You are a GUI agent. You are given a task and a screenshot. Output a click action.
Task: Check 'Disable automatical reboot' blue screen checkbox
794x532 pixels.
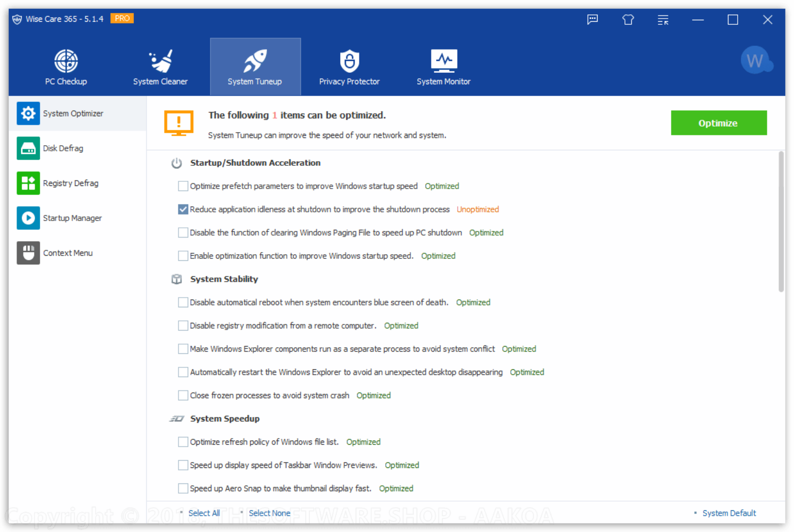tap(183, 302)
